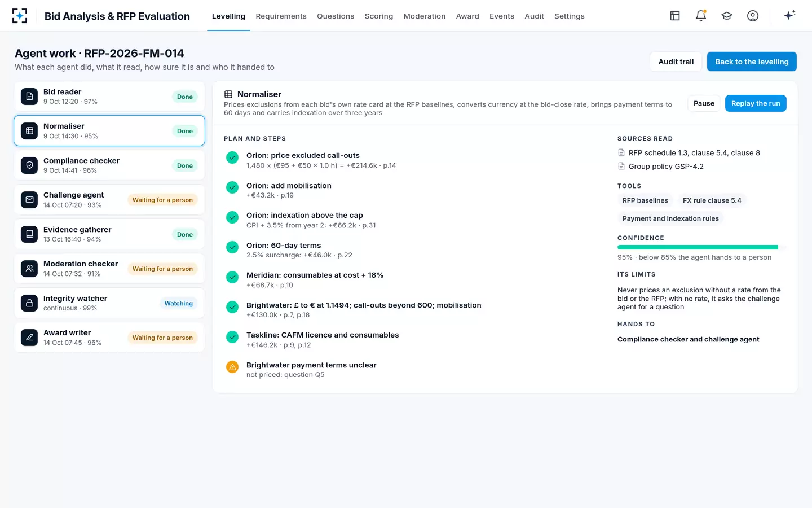Image resolution: width=812 pixels, height=508 pixels.
Task: Click check icon for Brightwater currency step
Action: [232, 307]
